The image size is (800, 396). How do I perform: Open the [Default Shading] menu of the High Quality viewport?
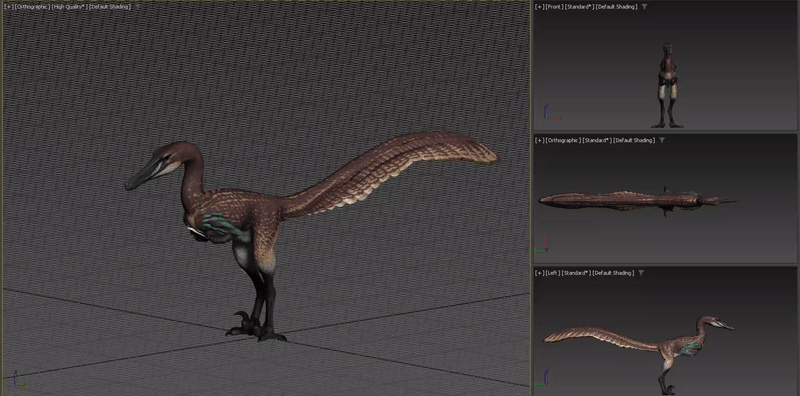(x=111, y=7)
